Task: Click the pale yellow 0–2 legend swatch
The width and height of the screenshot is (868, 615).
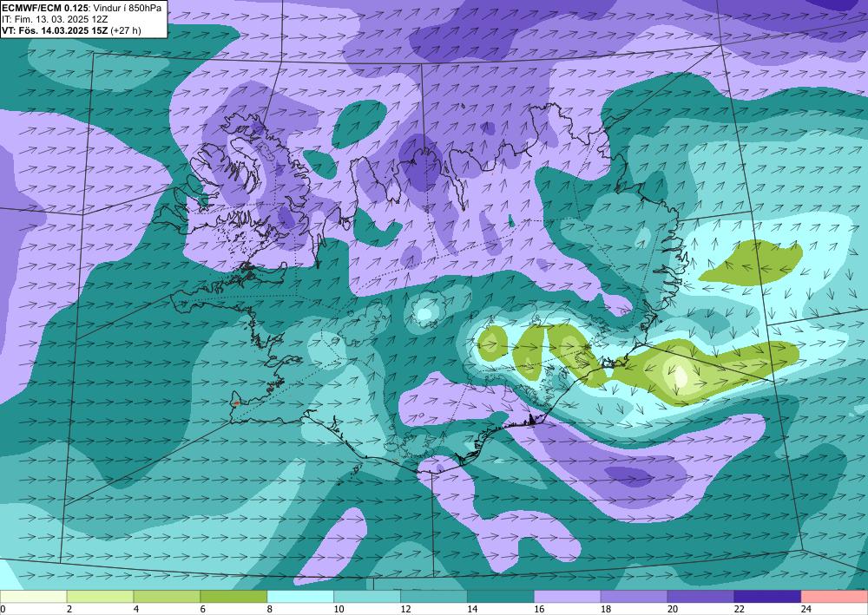Action: tap(33, 597)
